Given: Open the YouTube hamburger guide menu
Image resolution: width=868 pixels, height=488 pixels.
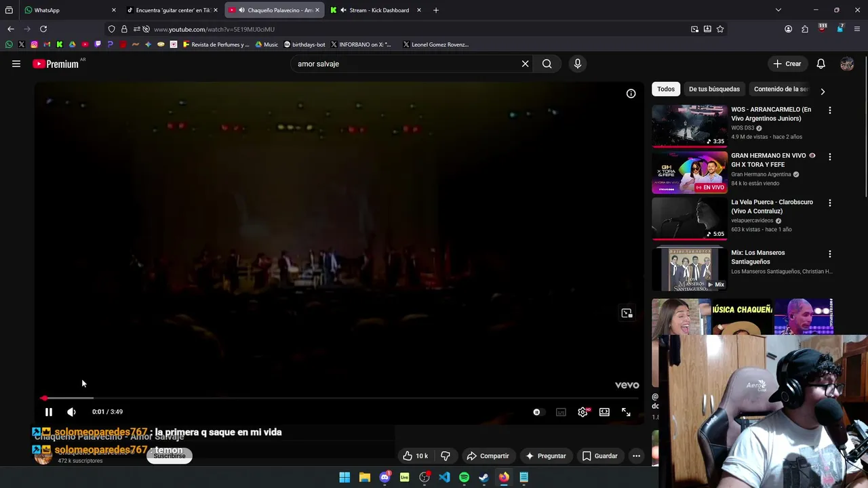Looking at the screenshot, I should coord(16,64).
